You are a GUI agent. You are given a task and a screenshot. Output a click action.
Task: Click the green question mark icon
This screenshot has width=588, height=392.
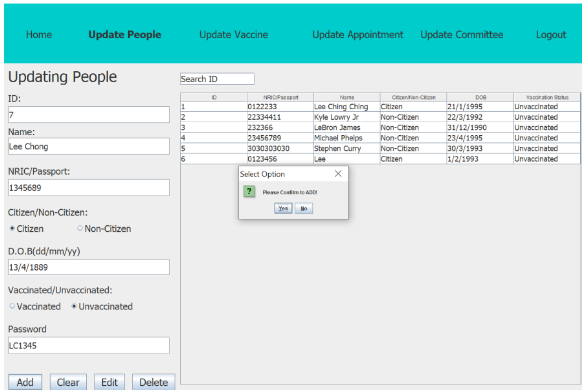249,191
